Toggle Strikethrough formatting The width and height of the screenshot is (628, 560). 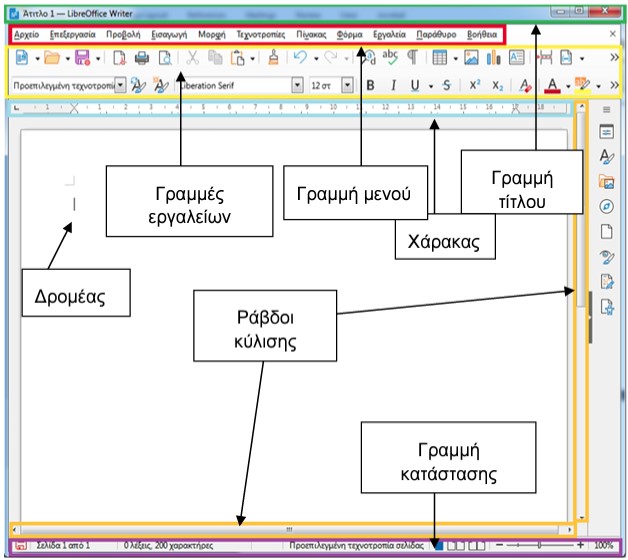tap(447, 85)
